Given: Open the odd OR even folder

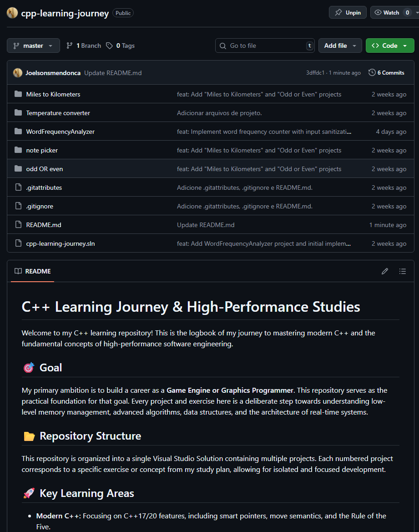Looking at the screenshot, I should 45,169.
